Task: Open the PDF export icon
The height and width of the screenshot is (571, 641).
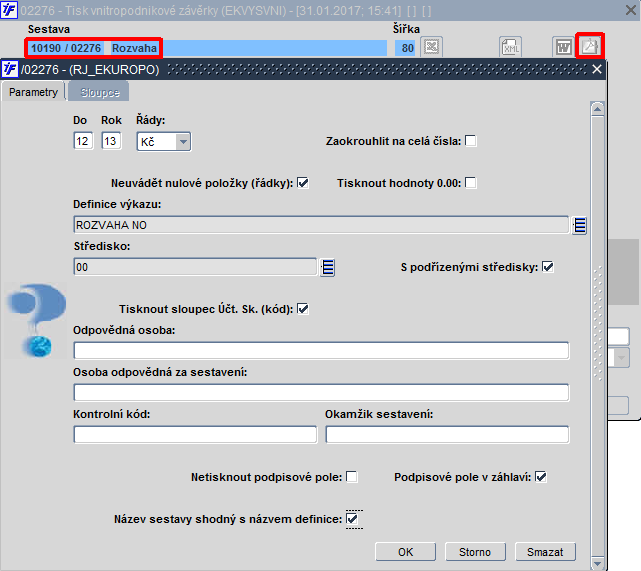Action: (x=590, y=46)
